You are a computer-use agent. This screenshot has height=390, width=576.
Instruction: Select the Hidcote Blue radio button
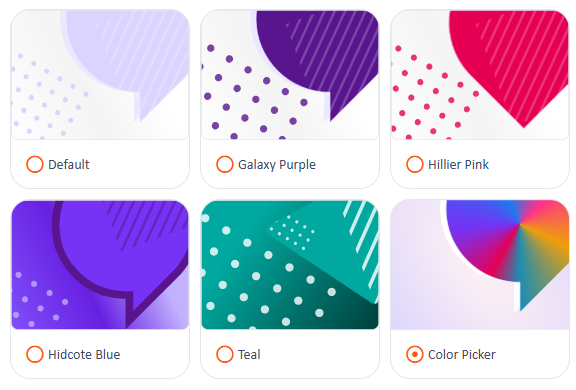click(35, 354)
